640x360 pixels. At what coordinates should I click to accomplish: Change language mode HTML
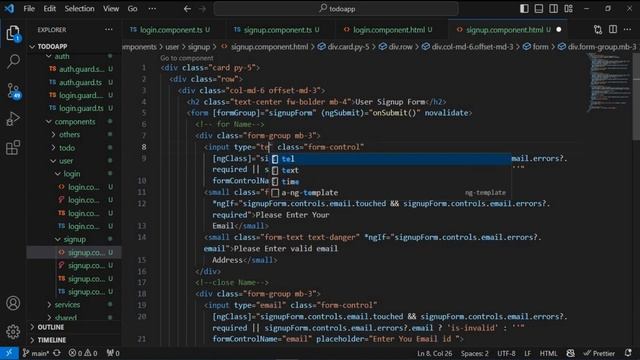[548, 353]
